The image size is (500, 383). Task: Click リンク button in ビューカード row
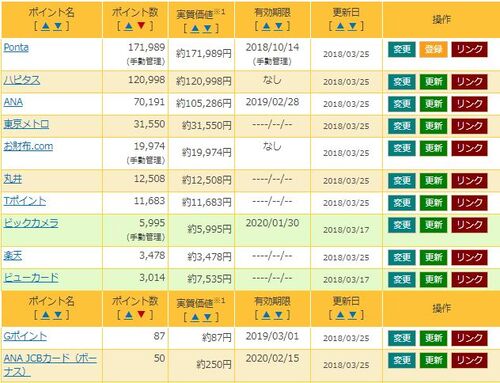[469, 279]
